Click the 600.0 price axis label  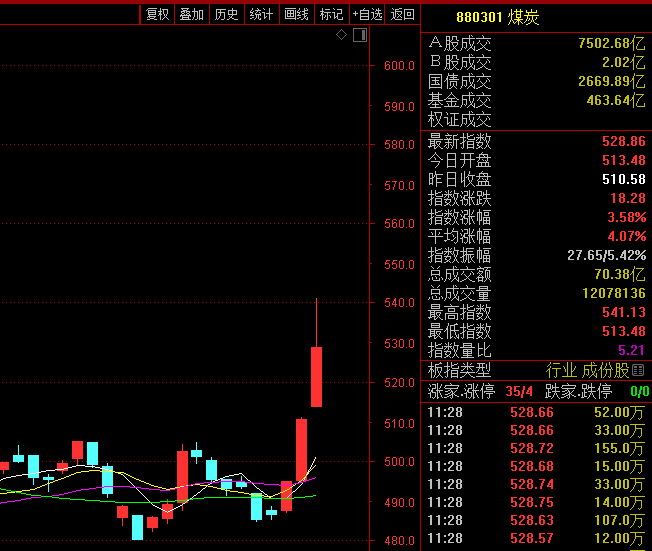(x=399, y=66)
